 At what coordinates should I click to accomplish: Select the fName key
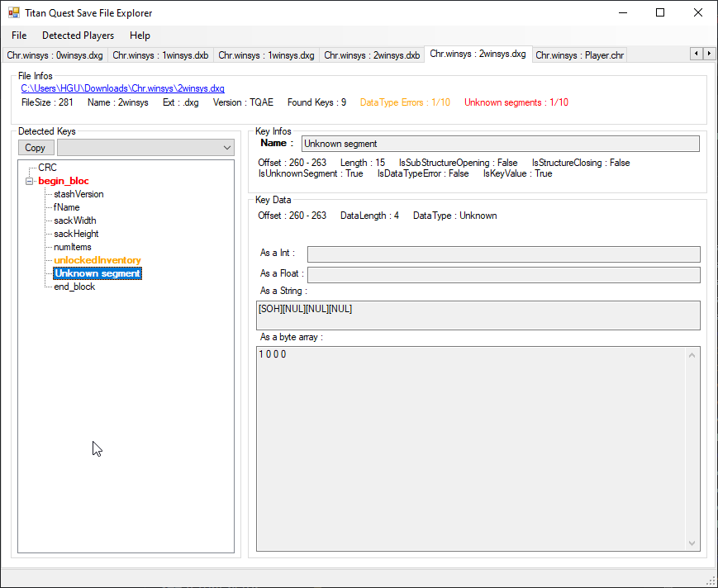(x=66, y=207)
